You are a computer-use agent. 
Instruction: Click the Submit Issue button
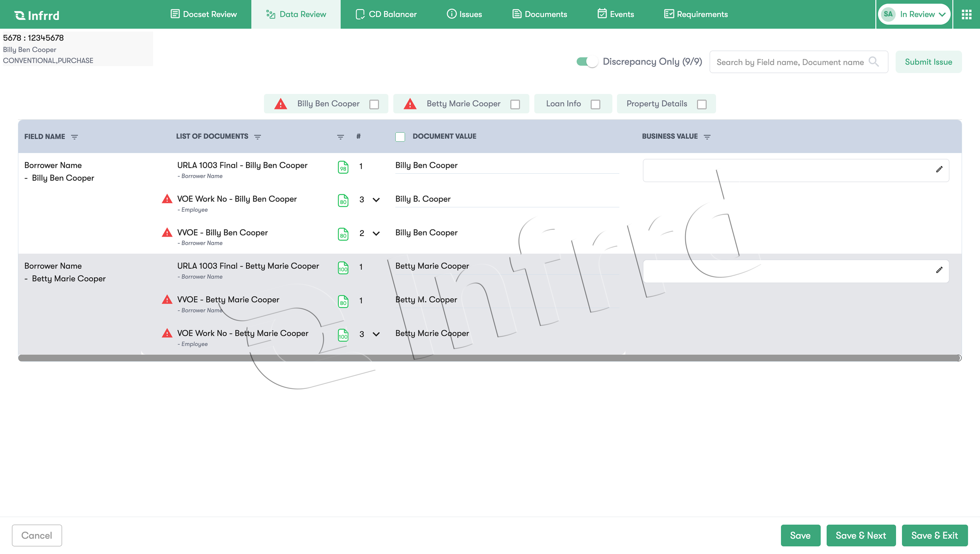[x=928, y=62]
